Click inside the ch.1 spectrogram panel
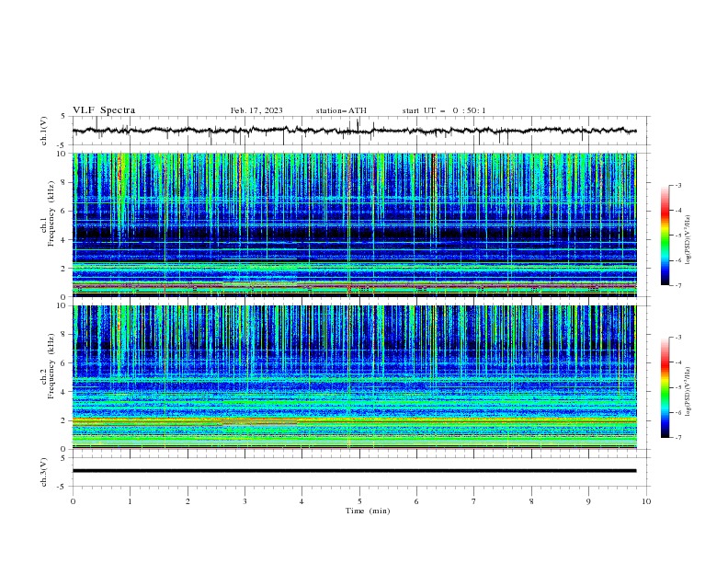Image resolution: width=728 pixels, height=563 pixels. 354,224
